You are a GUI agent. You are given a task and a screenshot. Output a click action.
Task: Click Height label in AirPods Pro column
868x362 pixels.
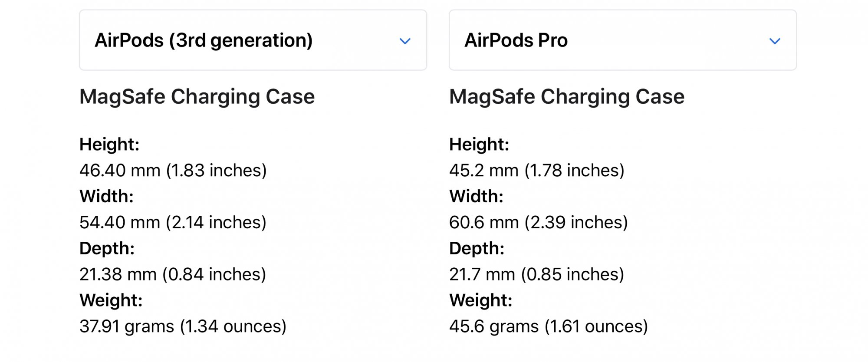pyautogui.click(x=479, y=145)
